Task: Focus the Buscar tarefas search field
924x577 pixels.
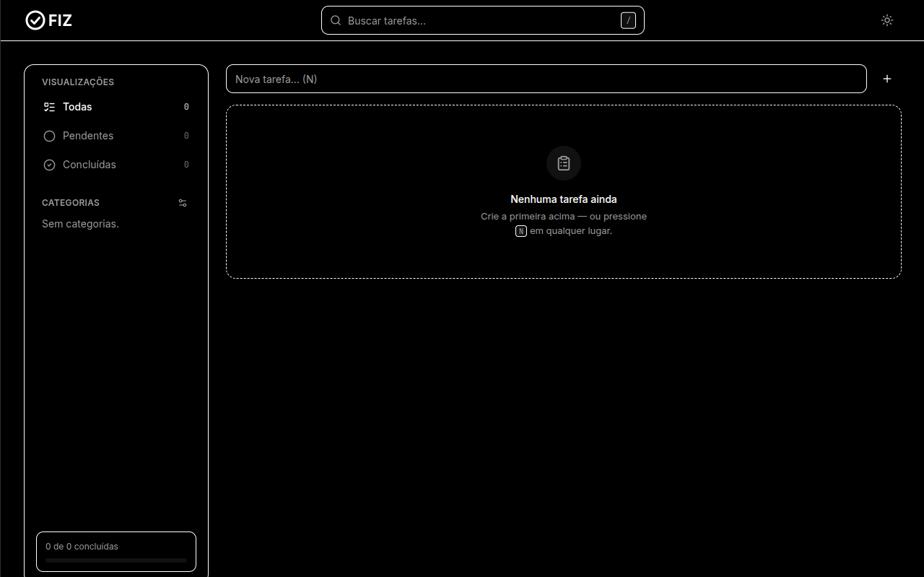Action: click(482, 20)
